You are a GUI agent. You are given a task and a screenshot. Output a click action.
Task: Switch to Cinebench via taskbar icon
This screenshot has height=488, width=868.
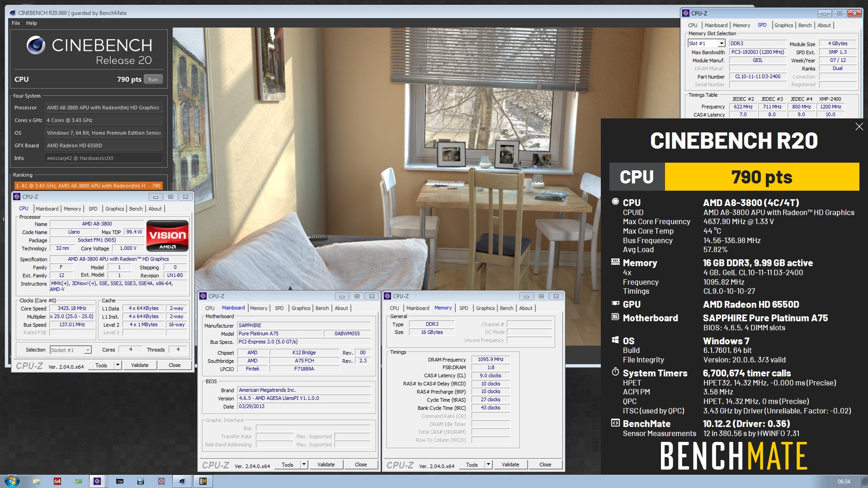pos(182,481)
